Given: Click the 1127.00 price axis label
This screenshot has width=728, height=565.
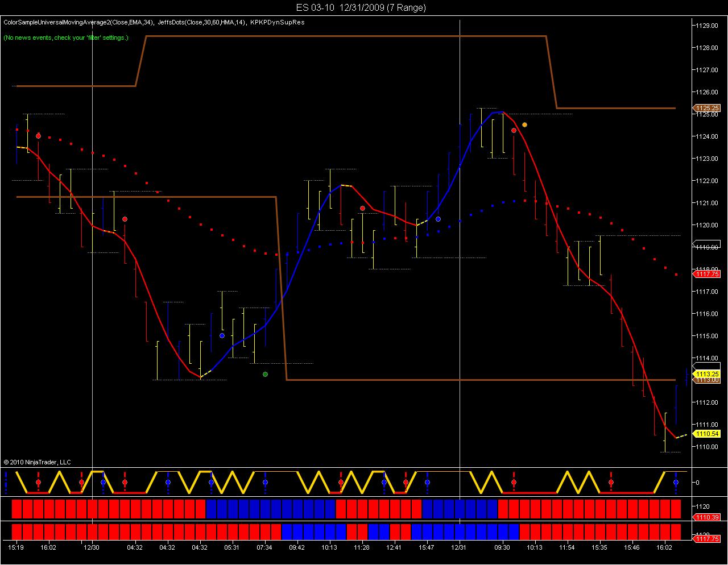Looking at the screenshot, I should tap(708, 70).
